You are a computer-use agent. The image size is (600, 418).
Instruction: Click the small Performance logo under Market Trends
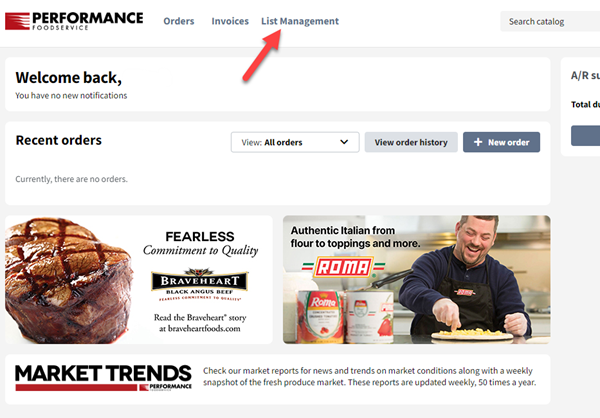(x=165, y=387)
